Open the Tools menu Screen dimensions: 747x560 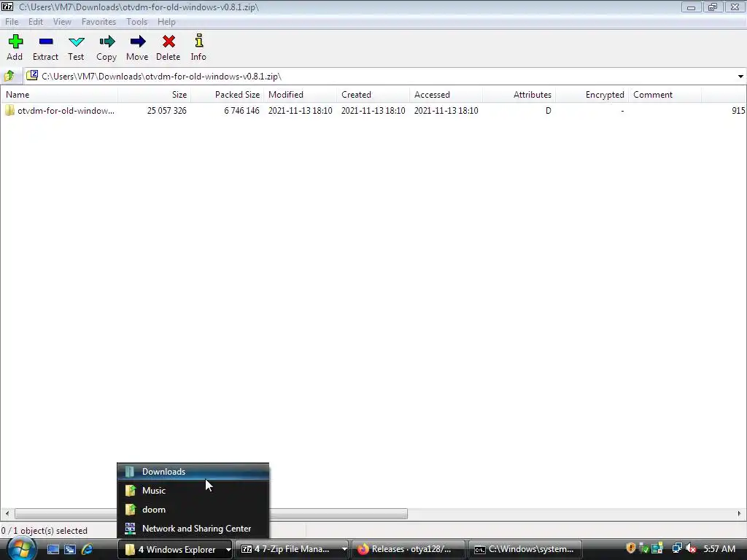(x=136, y=22)
